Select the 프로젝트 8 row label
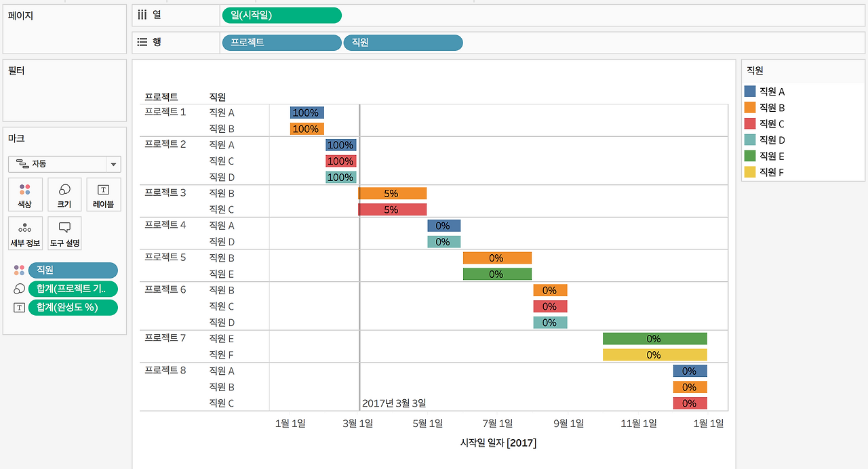The image size is (868, 469). (x=165, y=371)
